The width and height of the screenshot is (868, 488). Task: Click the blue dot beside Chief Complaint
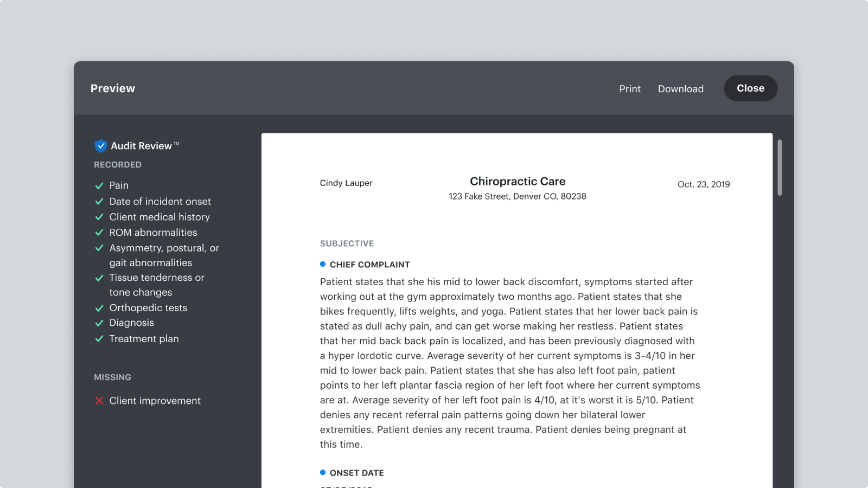[323, 264]
